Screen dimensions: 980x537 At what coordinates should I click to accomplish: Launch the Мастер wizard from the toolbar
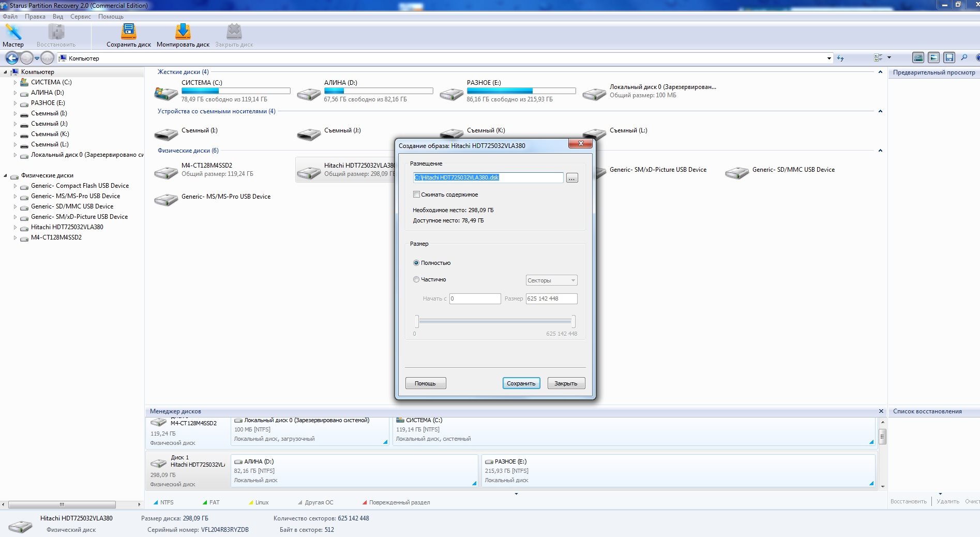(x=13, y=35)
